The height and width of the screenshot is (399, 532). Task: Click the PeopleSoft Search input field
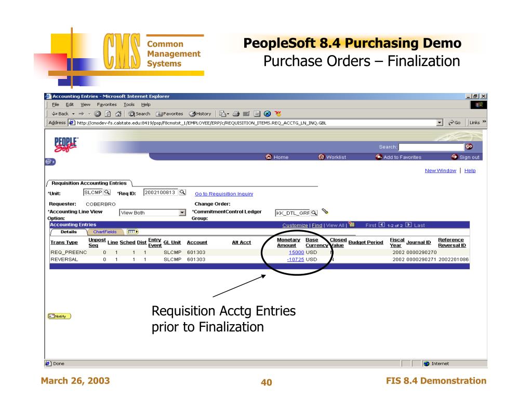pos(431,147)
